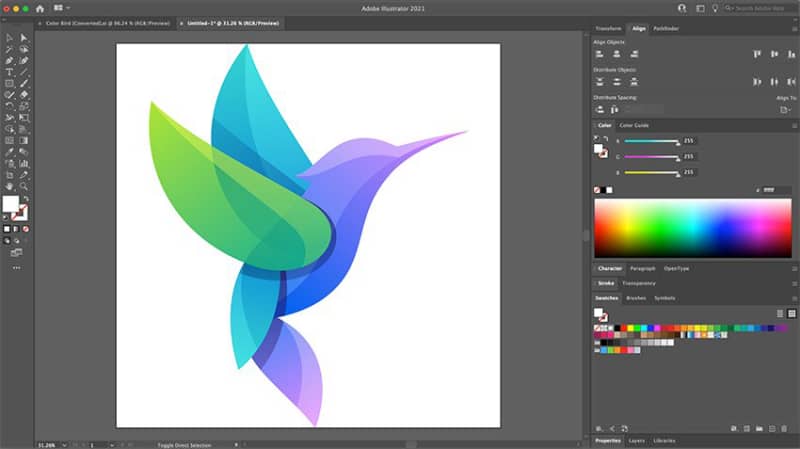The image size is (800, 449).
Task: Select the Rectangle tool
Action: 9,84
